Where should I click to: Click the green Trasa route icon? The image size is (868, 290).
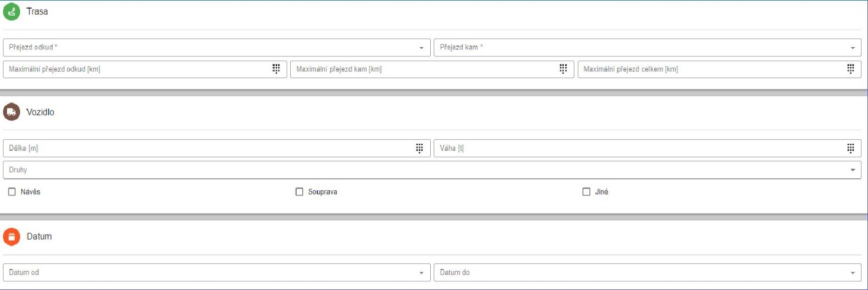tap(11, 11)
